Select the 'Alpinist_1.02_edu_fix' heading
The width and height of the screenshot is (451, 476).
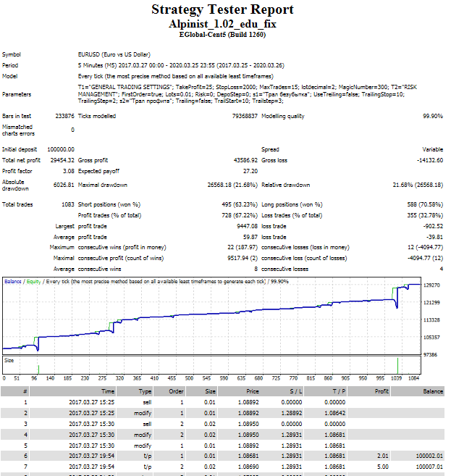pyautogui.click(x=223, y=24)
